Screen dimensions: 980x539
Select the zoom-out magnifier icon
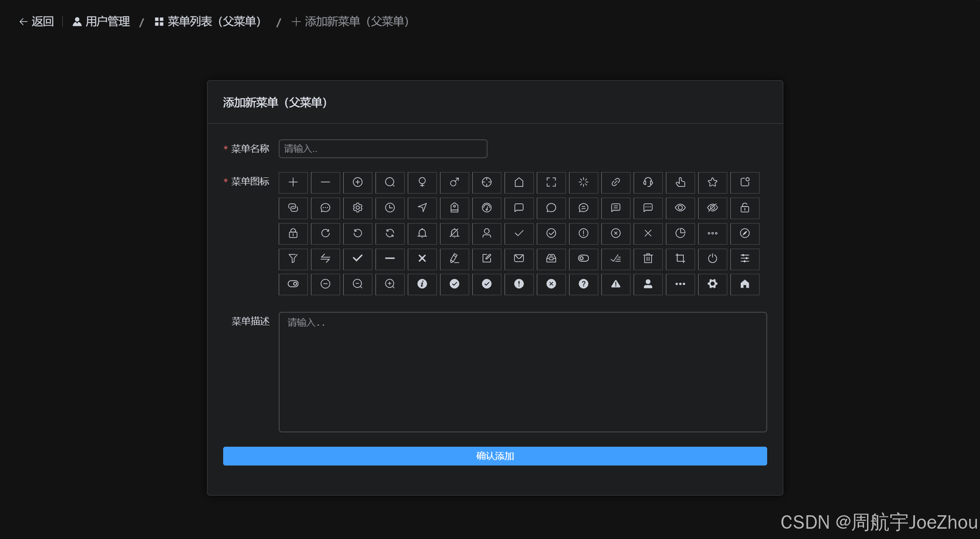click(x=358, y=284)
